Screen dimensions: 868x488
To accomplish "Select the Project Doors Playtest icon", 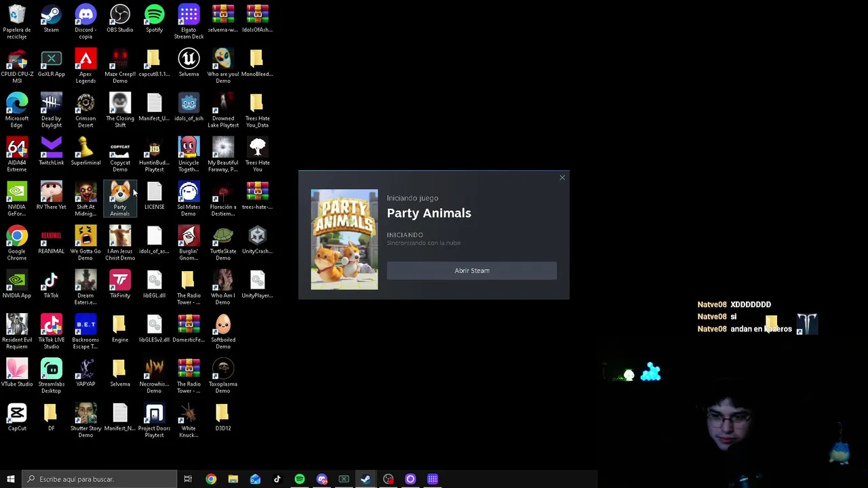I will click(154, 420).
